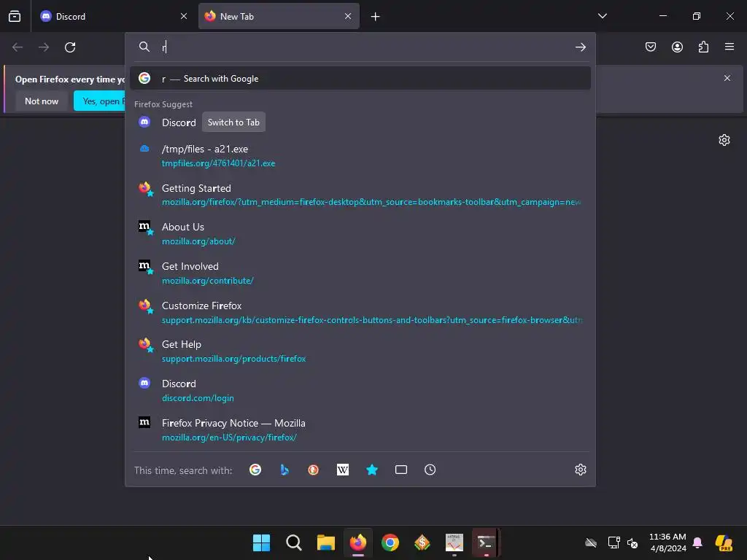The width and height of the screenshot is (747, 560).
Task: Search this time with Google icon
Action: pyautogui.click(x=255, y=470)
